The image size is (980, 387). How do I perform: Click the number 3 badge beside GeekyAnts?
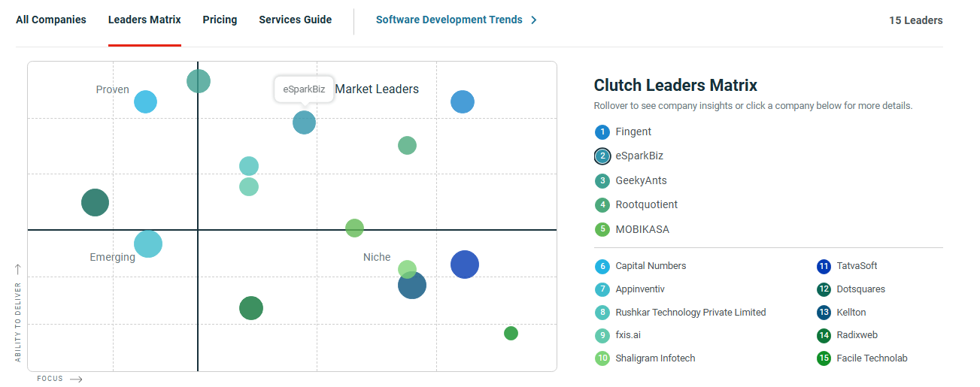pyautogui.click(x=602, y=181)
